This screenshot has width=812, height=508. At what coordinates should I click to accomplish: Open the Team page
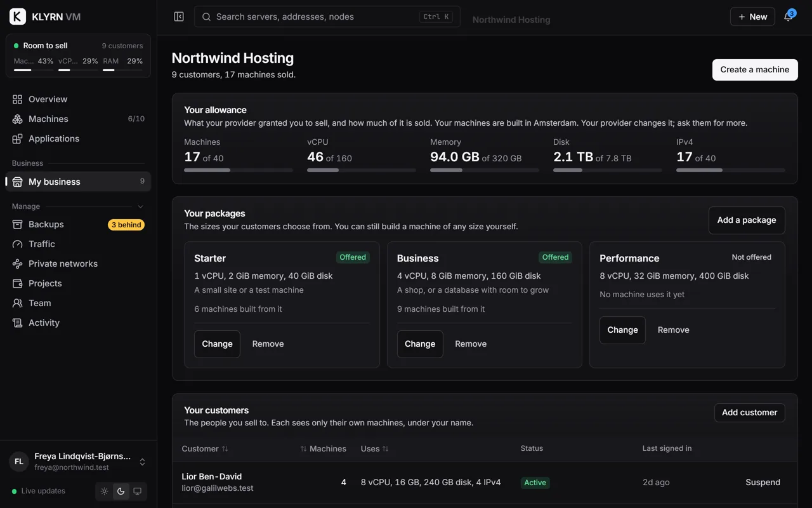click(x=78, y=303)
